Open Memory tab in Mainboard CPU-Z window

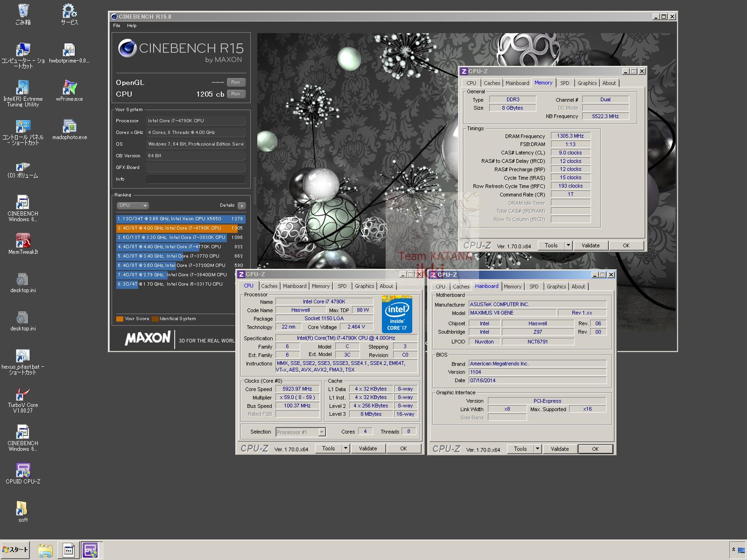(x=512, y=287)
